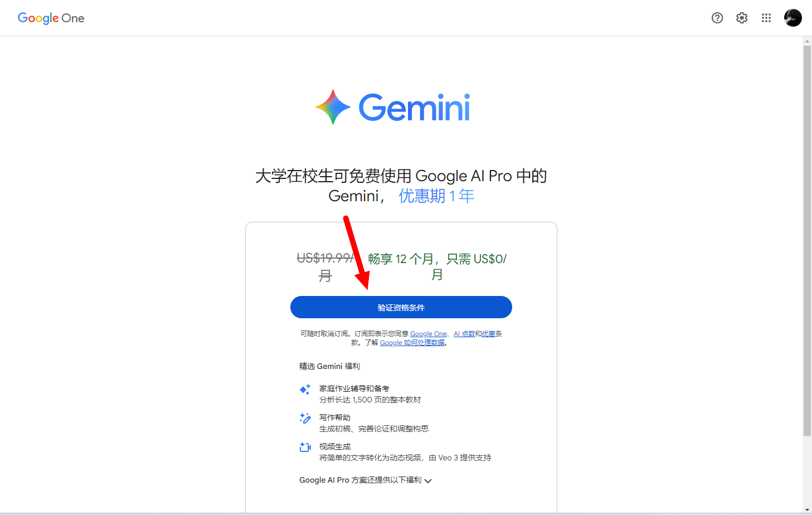Click the 视频生成 video icon

pyautogui.click(x=305, y=447)
